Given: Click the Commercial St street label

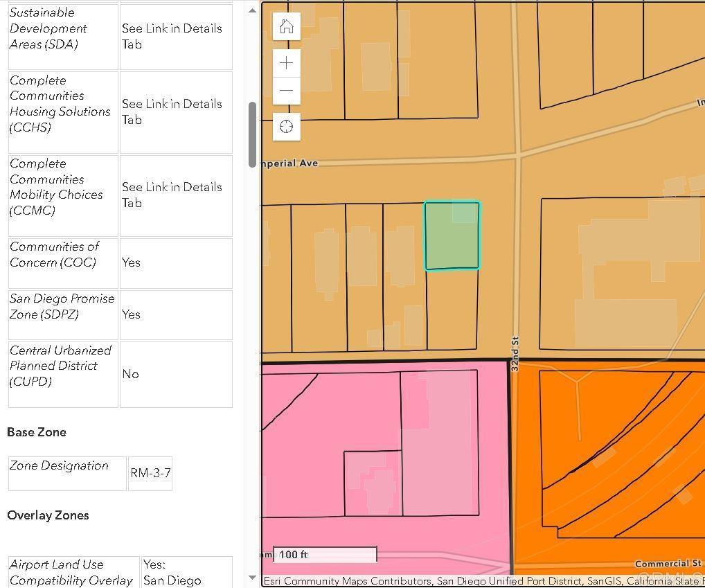Looking at the screenshot, I should pyautogui.click(x=668, y=564).
